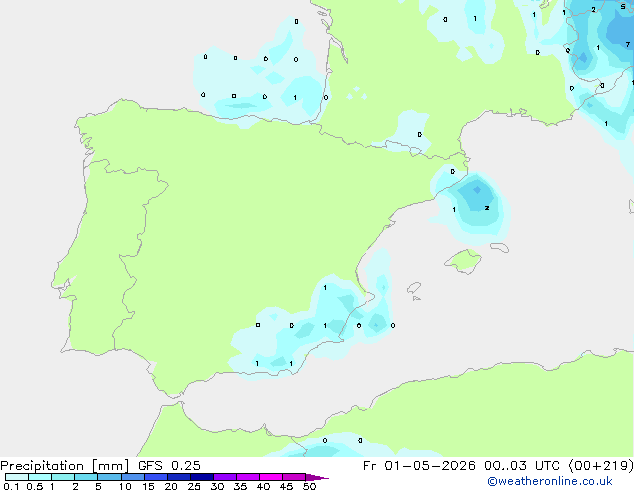634x490 pixels.
Task: Select the 30–35 mm violet legend swatch
Action: [225, 477]
